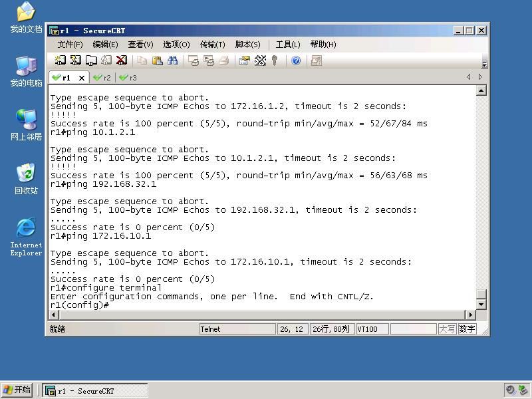Switch to the r2 session tab
This screenshot has width=532, height=399.
(x=103, y=78)
